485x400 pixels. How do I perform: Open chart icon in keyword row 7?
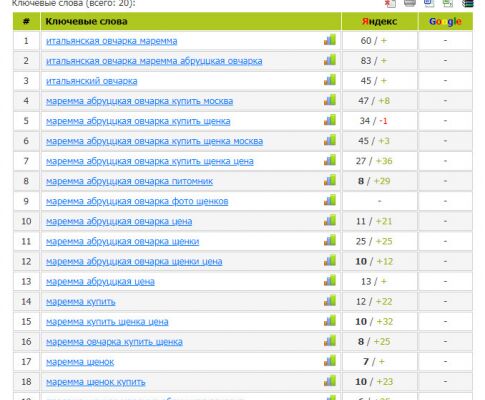point(330,161)
